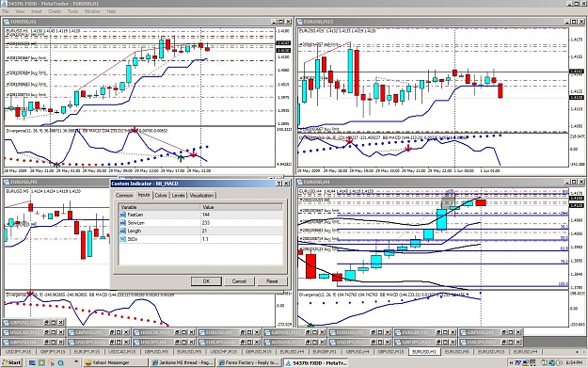Image resolution: width=588 pixels, height=368 pixels.
Task: Open the Tools menu
Action: pyautogui.click(x=72, y=11)
